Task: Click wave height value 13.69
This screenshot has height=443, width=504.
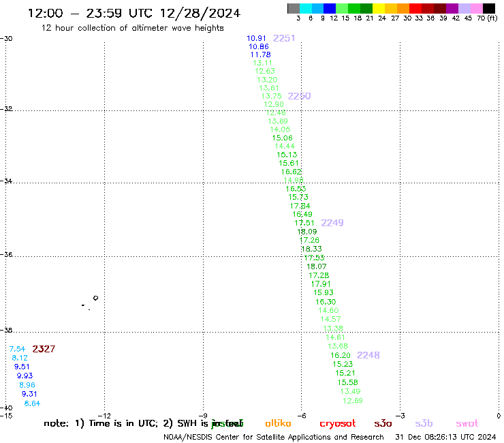Action: pyautogui.click(x=278, y=121)
